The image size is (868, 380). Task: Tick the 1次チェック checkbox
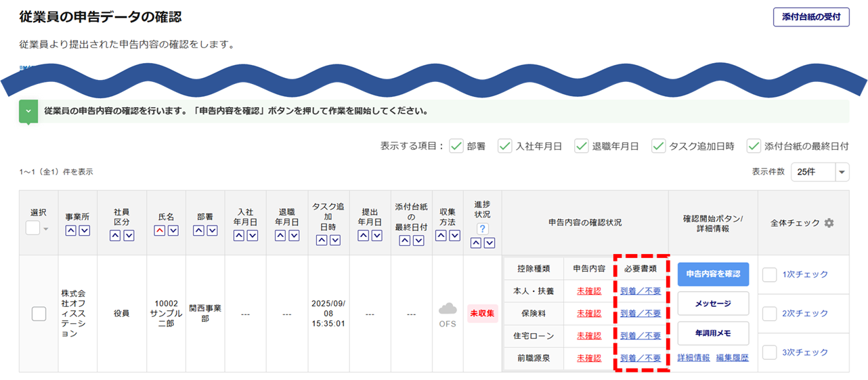click(x=769, y=275)
